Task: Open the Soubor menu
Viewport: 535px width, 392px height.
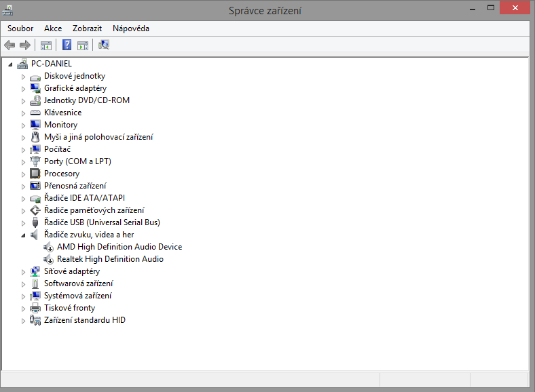Action: 20,28
